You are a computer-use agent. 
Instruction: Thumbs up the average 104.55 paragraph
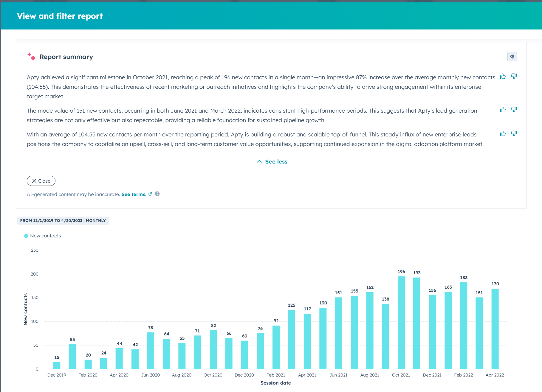tap(503, 133)
